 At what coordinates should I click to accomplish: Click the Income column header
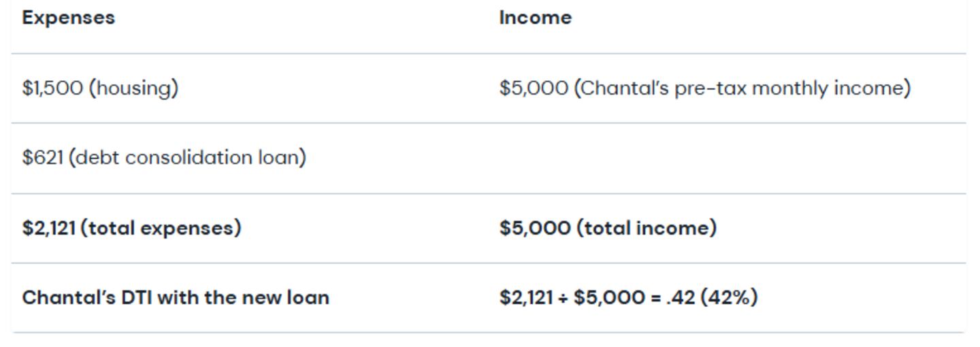pyautogui.click(x=535, y=18)
